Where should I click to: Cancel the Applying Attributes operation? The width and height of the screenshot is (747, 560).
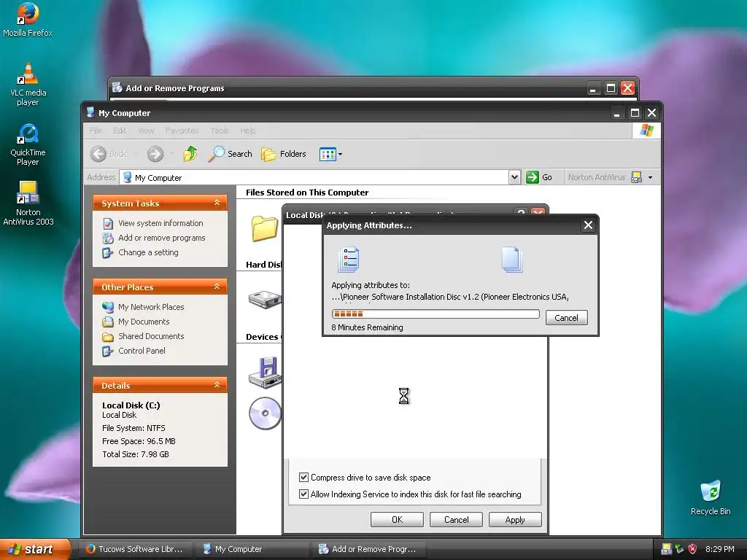coord(566,318)
